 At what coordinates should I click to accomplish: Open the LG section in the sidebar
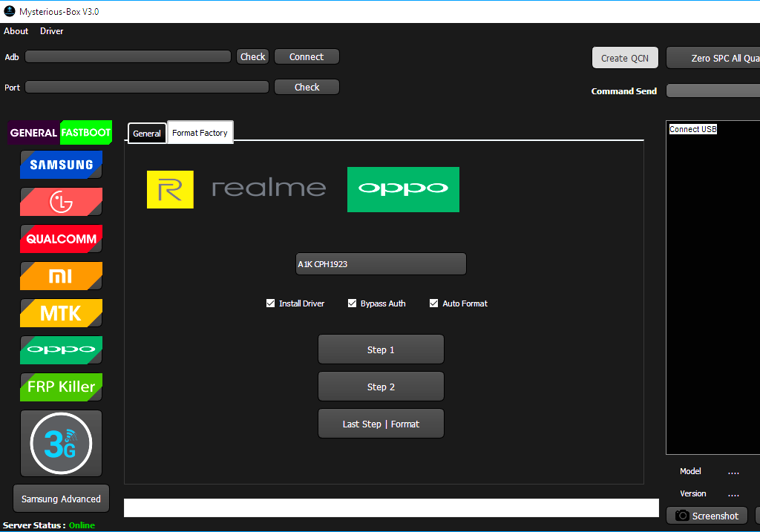[61, 202]
